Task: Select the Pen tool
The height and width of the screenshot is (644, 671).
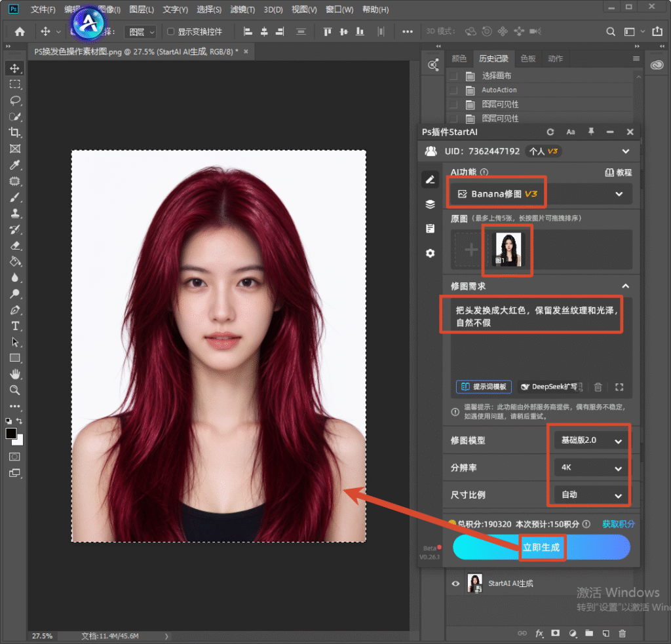Action: coord(14,311)
